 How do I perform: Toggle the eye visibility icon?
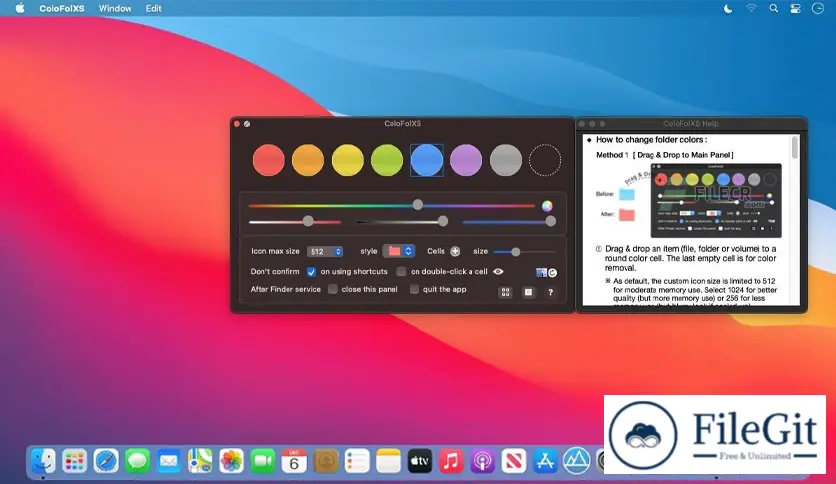point(498,271)
